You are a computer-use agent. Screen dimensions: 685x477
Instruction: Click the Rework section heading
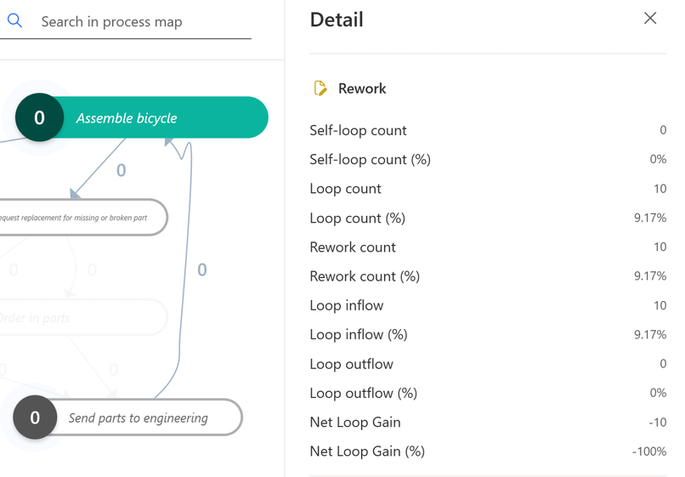pyautogui.click(x=362, y=89)
